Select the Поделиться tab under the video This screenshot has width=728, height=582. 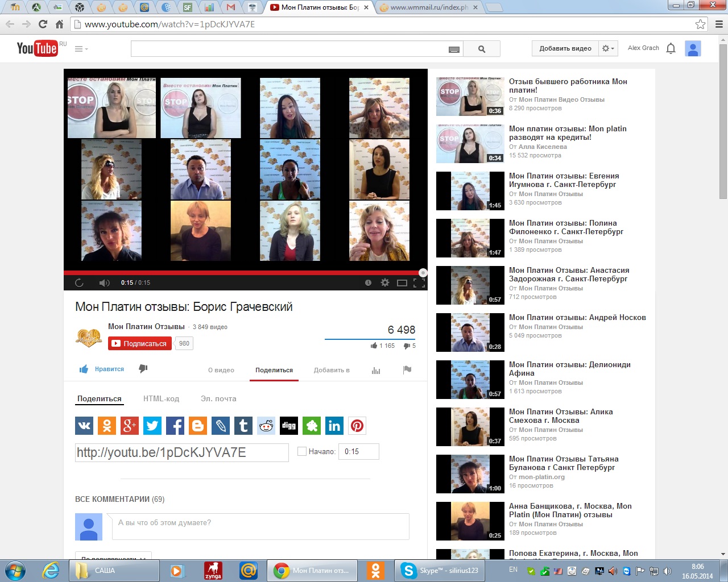274,370
